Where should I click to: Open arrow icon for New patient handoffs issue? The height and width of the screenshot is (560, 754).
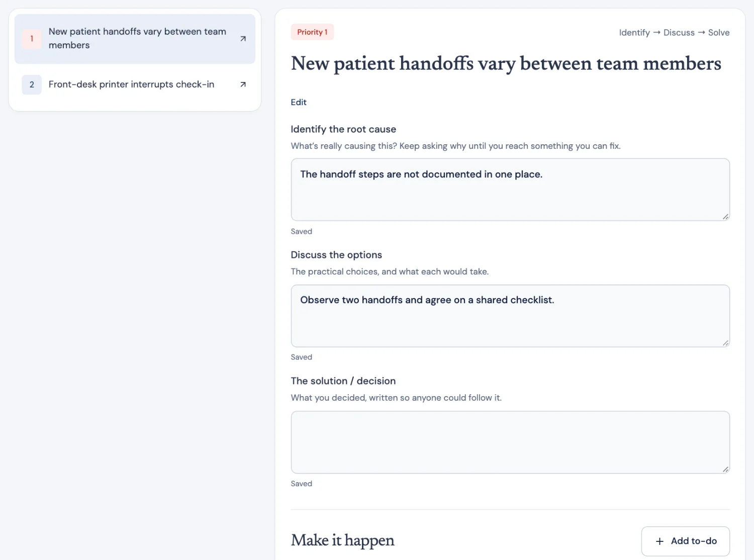point(243,39)
